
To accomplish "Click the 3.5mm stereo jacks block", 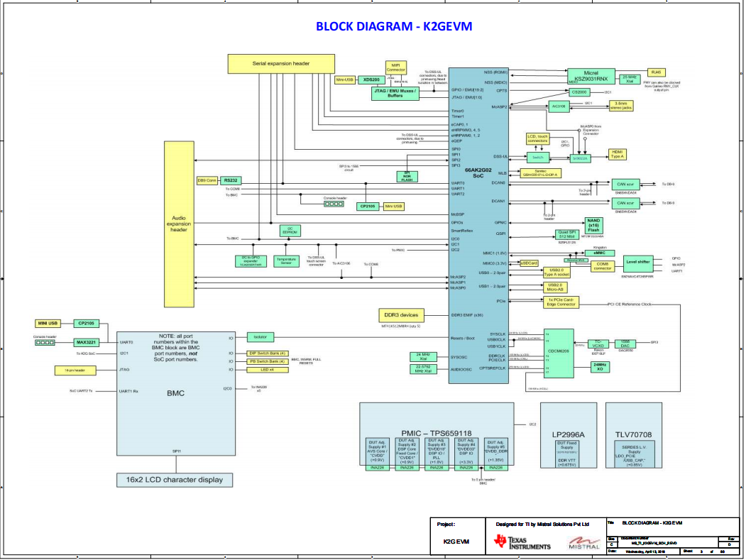I will pyautogui.click(x=621, y=106).
